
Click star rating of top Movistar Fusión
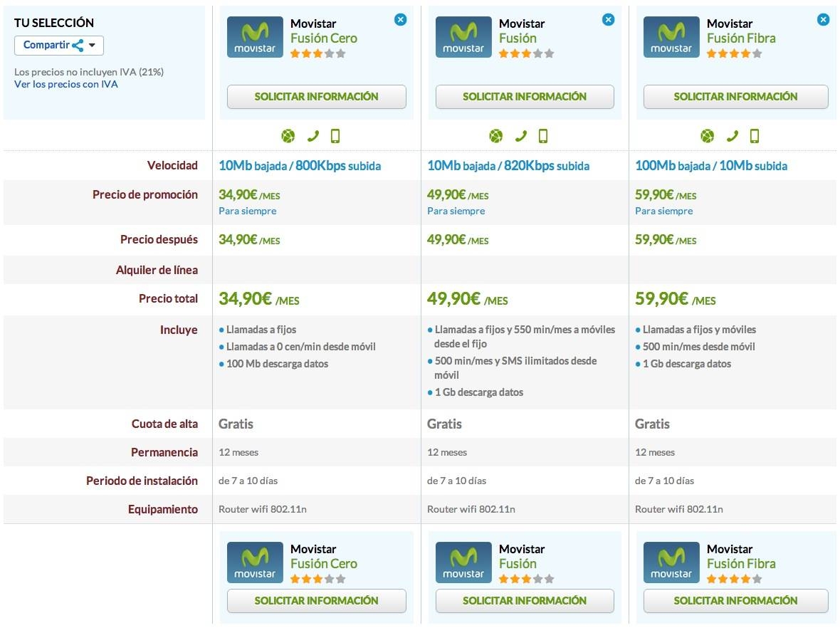[526, 53]
